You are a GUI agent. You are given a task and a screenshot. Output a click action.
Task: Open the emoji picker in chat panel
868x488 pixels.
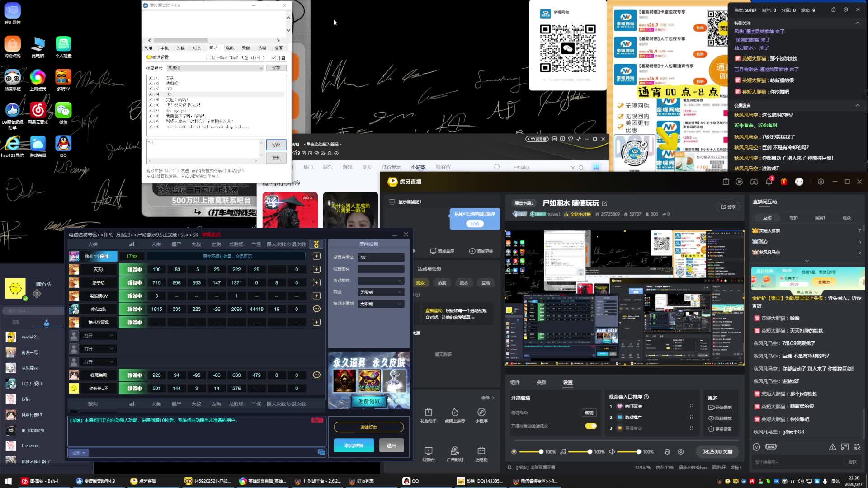click(x=756, y=447)
